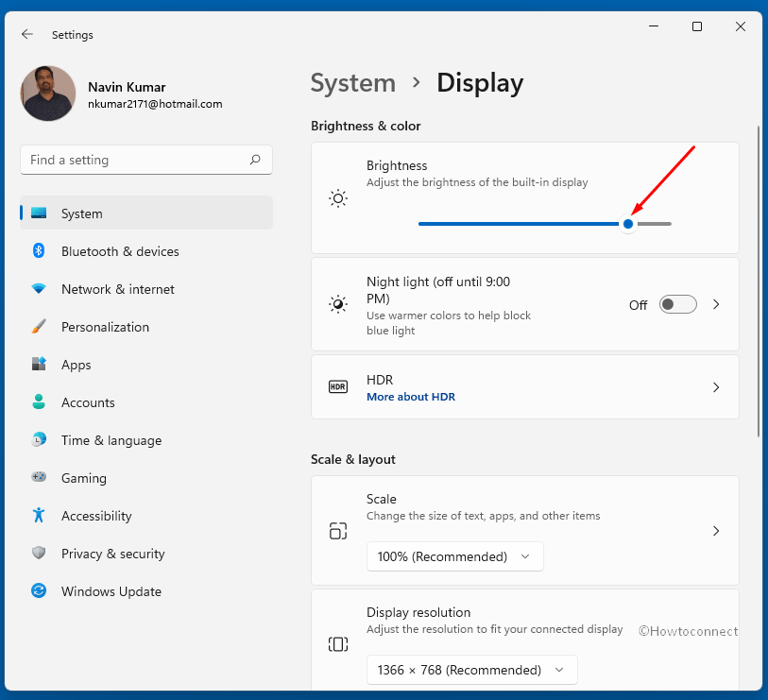Click the Time & language globe icon
The image size is (768, 700).
tap(39, 439)
